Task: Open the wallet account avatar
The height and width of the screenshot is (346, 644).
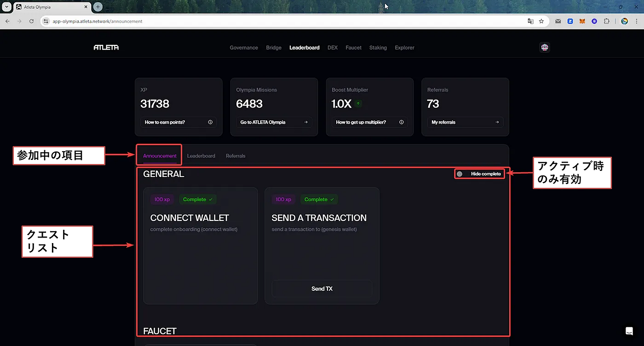Action: point(545,47)
